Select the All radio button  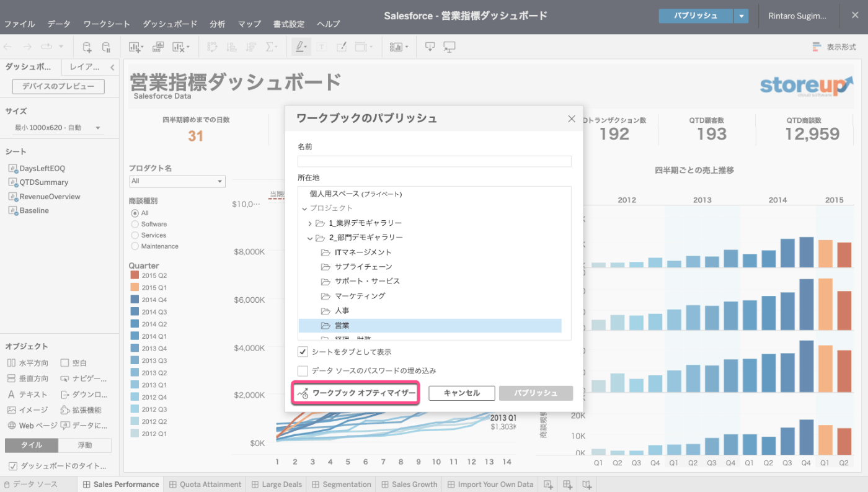[135, 213]
